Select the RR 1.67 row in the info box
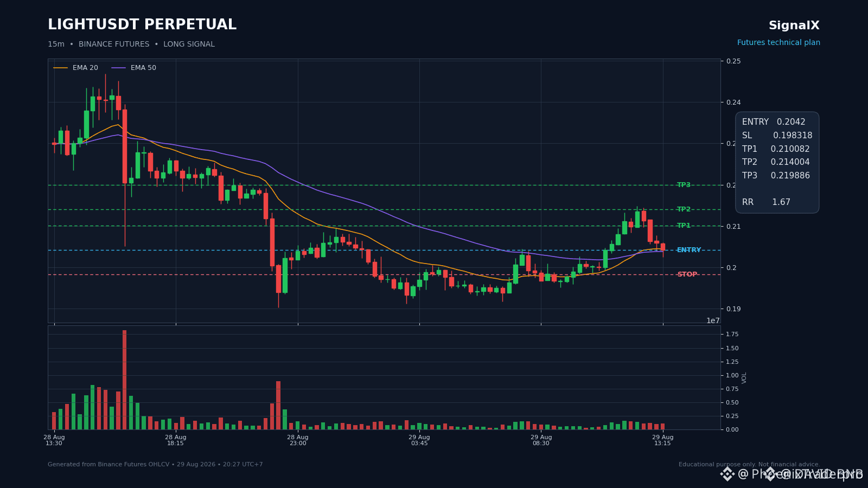This screenshot has width=868, height=488. pyautogui.click(x=766, y=202)
